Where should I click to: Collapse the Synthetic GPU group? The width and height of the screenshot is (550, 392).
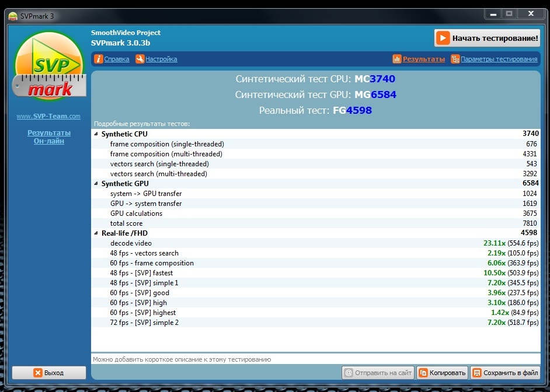pos(96,184)
